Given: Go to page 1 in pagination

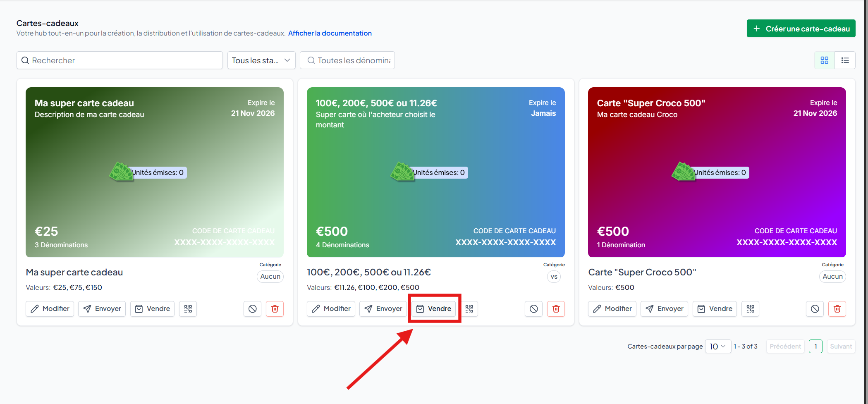Looking at the screenshot, I should click(815, 347).
